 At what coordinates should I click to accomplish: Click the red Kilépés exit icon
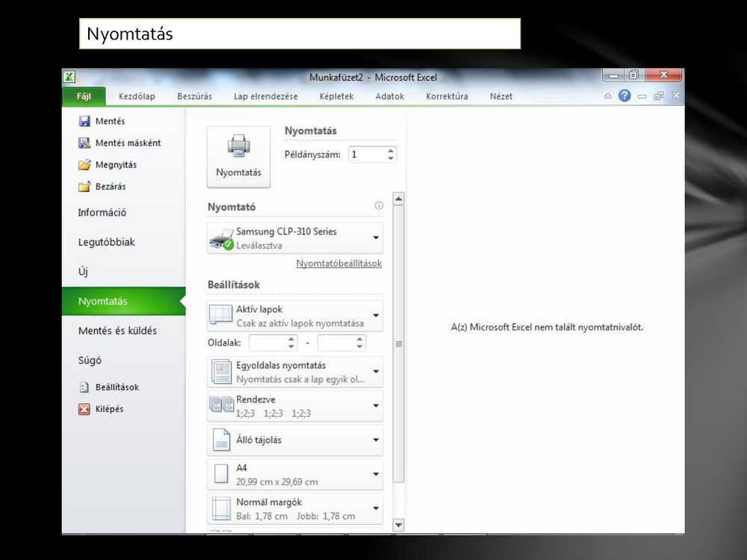(x=84, y=409)
